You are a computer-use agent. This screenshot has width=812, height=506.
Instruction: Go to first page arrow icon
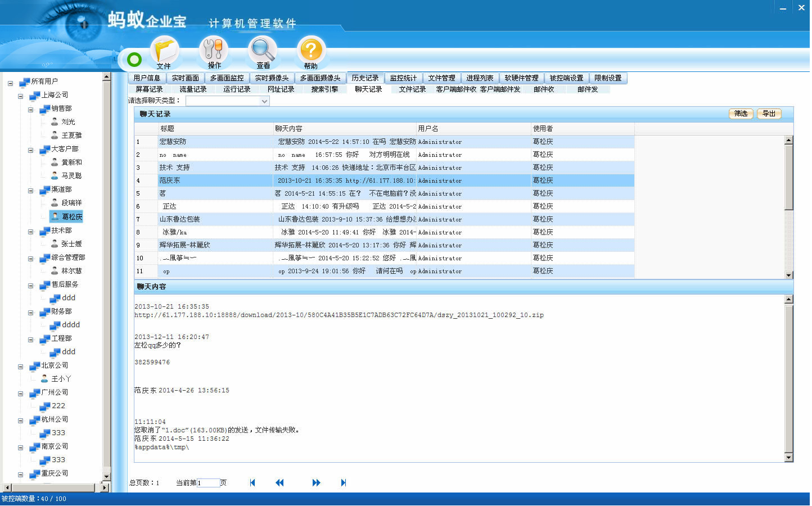tap(252, 483)
